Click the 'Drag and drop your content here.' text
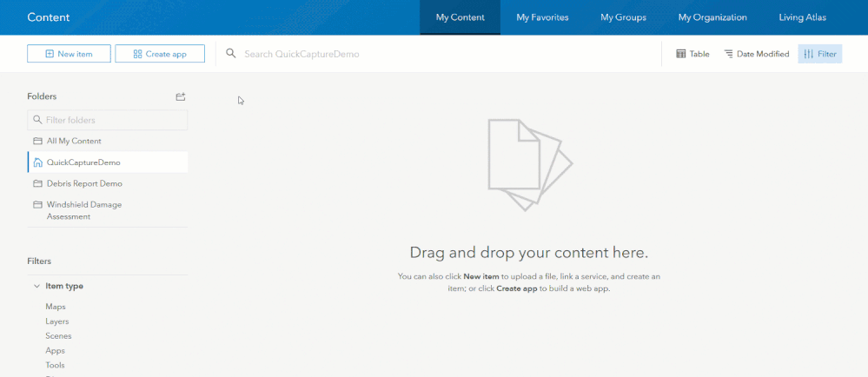 click(x=528, y=253)
